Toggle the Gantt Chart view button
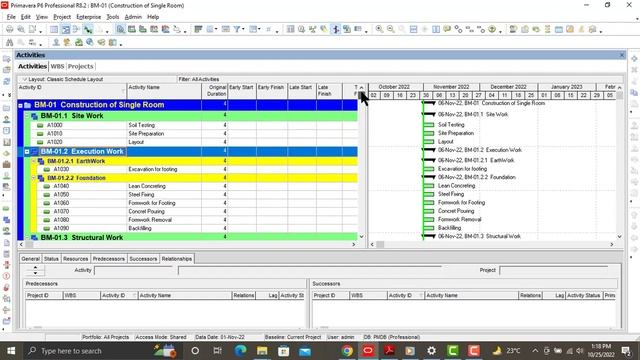 pos(65,29)
